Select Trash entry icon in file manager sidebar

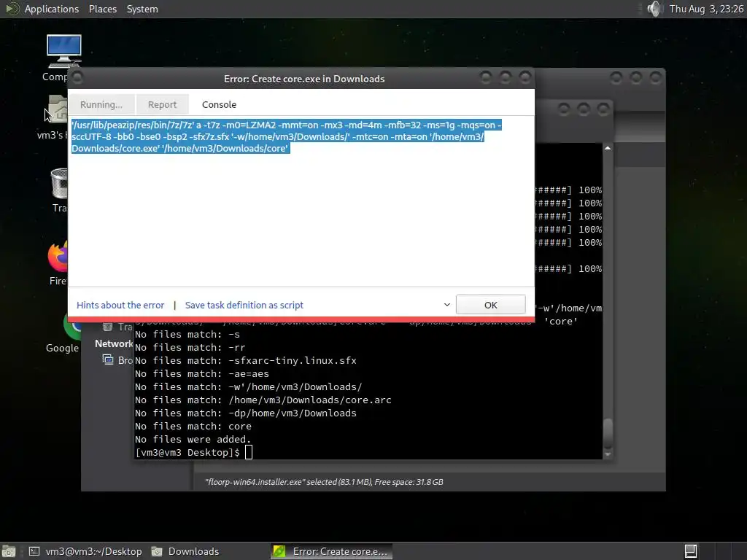(108, 326)
